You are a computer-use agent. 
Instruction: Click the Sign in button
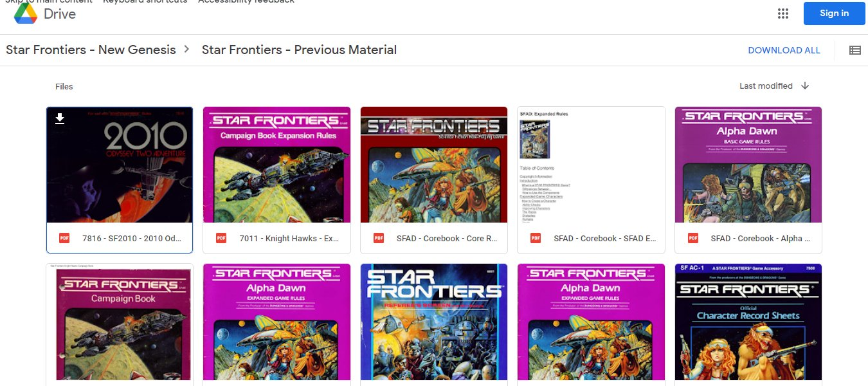coord(835,14)
